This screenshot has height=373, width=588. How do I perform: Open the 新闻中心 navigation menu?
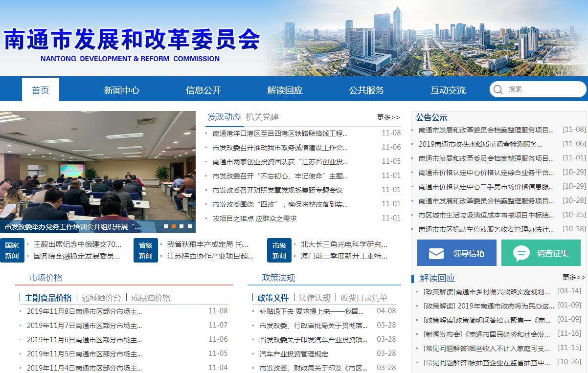click(x=122, y=90)
